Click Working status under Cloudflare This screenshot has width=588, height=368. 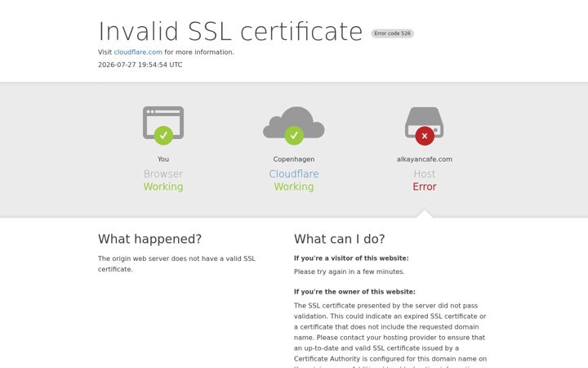(294, 186)
